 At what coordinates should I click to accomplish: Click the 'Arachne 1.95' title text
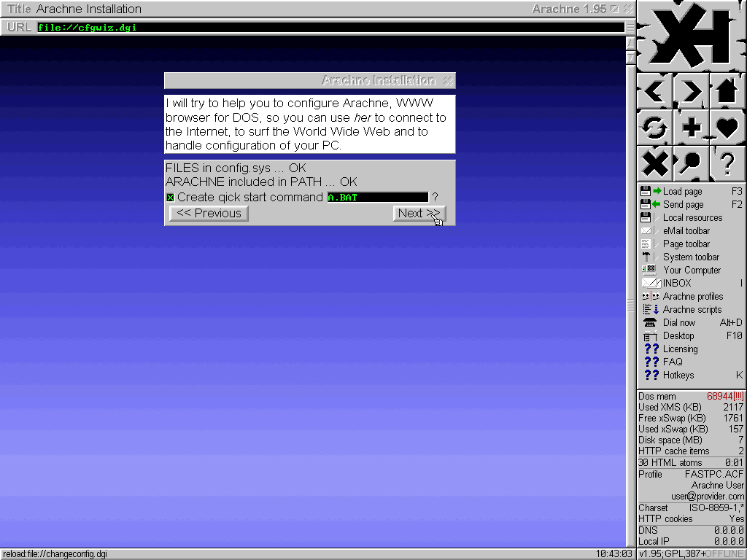(569, 9)
